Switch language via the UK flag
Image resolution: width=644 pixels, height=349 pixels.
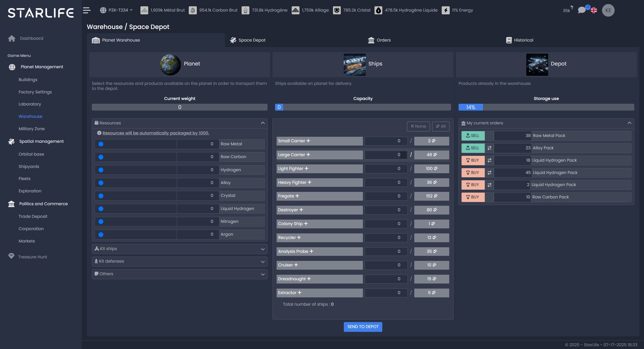click(594, 10)
